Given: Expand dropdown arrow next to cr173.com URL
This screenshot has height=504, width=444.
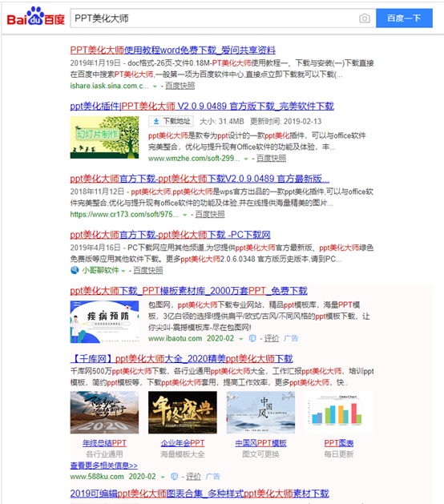Looking at the screenshot, I should click(185, 215).
